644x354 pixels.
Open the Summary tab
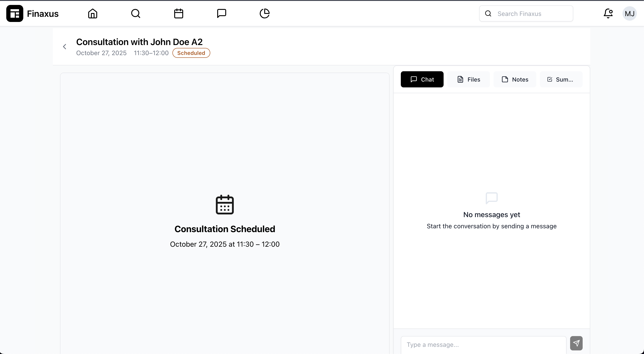pos(561,79)
